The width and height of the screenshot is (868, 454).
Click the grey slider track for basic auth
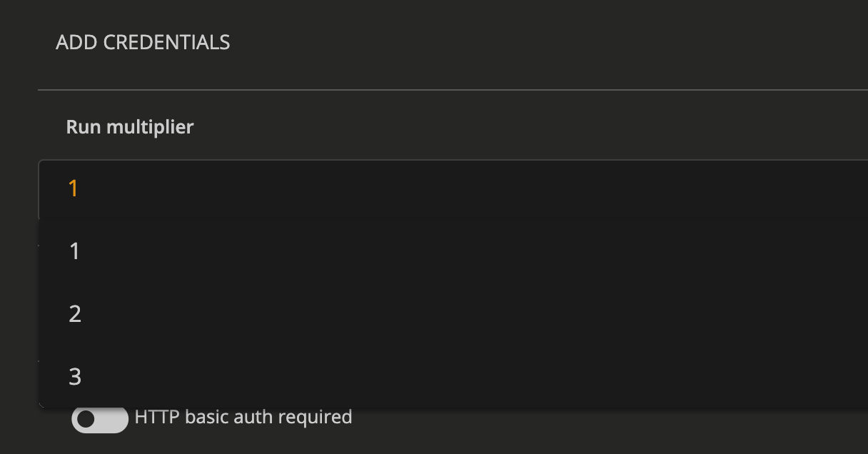(x=112, y=420)
